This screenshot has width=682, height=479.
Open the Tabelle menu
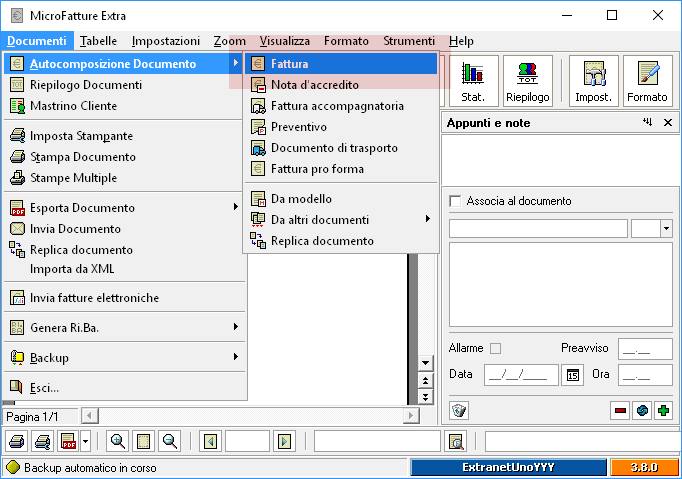pyautogui.click(x=98, y=41)
